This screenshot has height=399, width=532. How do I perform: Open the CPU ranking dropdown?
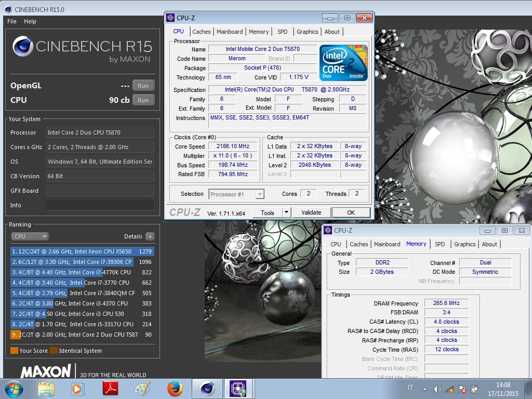click(x=30, y=236)
